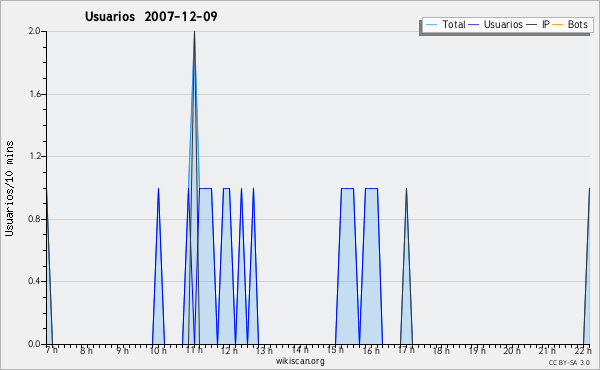The width and height of the screenshot is (600, 370).
Task: Click the 0.4 y-axis value
Action: pyautogui.click(x=34, y=282)
